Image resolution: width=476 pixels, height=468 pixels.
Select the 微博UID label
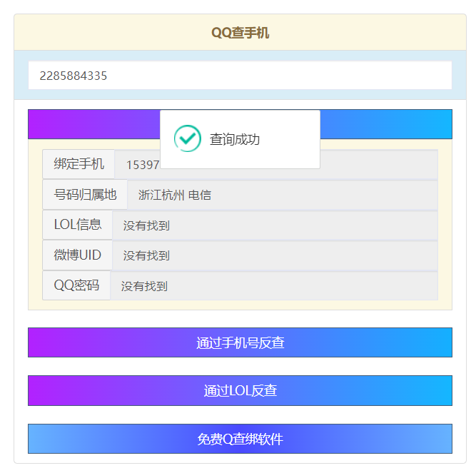[x=77, y=255]
